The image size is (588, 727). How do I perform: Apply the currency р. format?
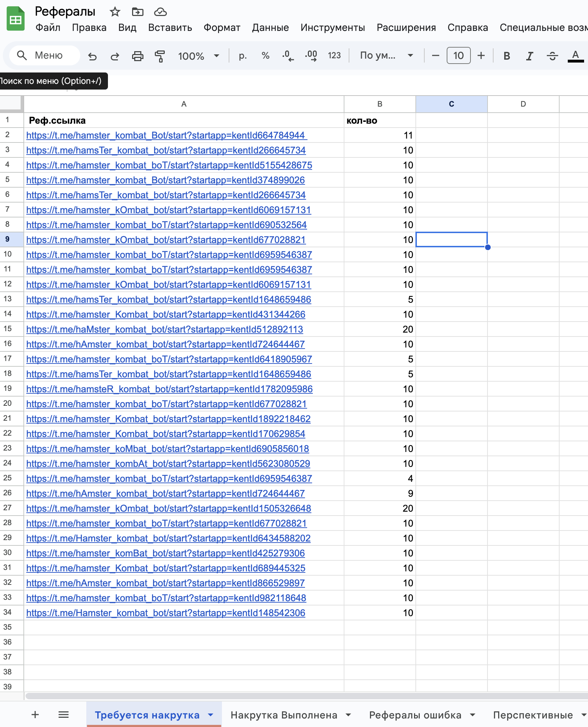243,56
